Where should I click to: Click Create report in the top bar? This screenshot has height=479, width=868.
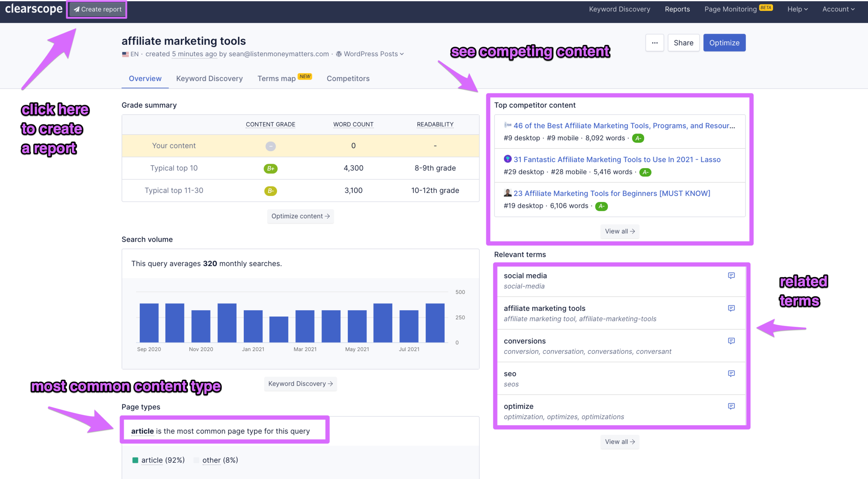click(97, 9)
